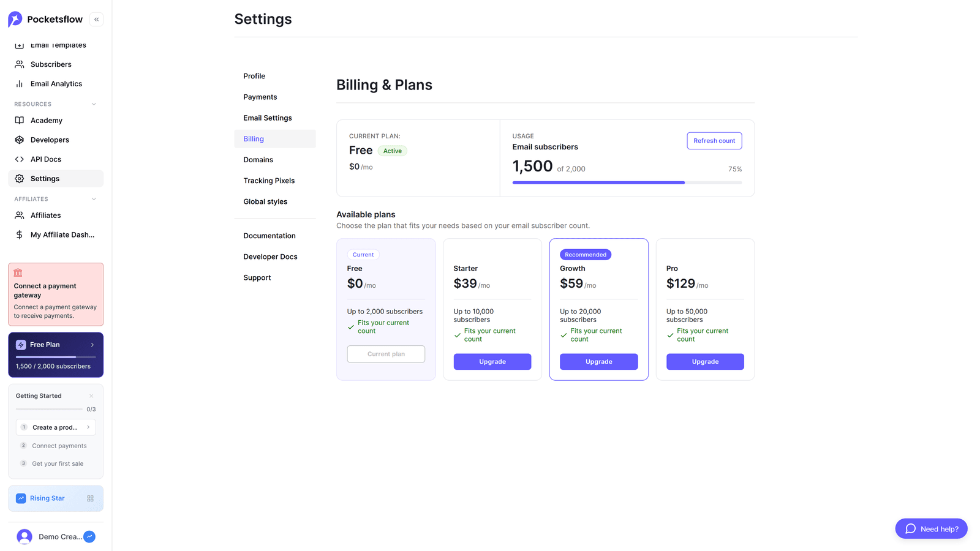980x551 pixels.
Task: Click the Email Analytics bar chart icon
Action: [20, 84]
